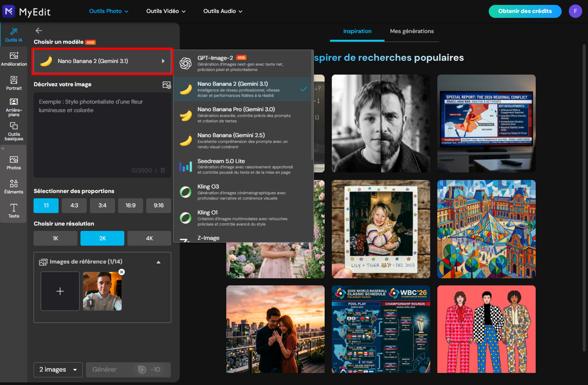Open the Texte sidebar tool

pos(14,211)
